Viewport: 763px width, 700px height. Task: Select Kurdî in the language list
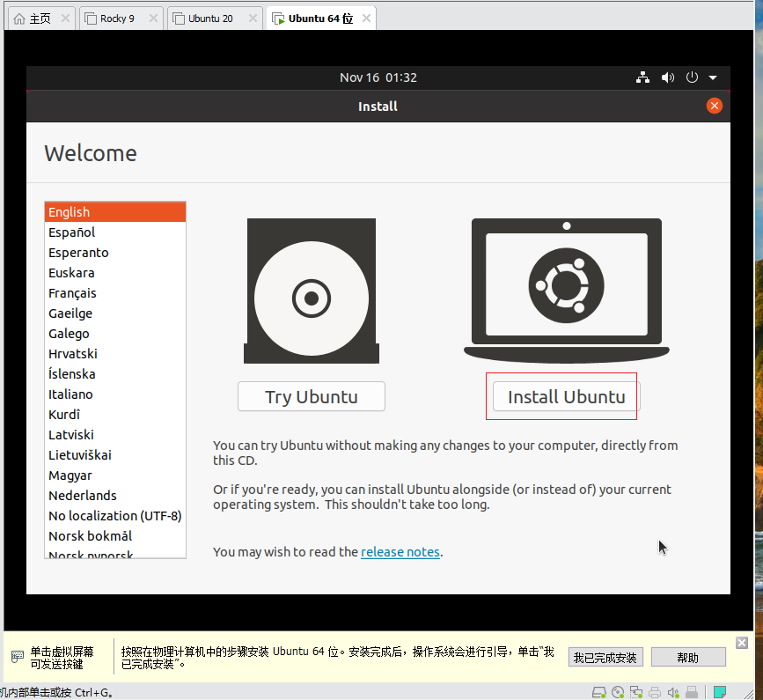tap(114, 414)
